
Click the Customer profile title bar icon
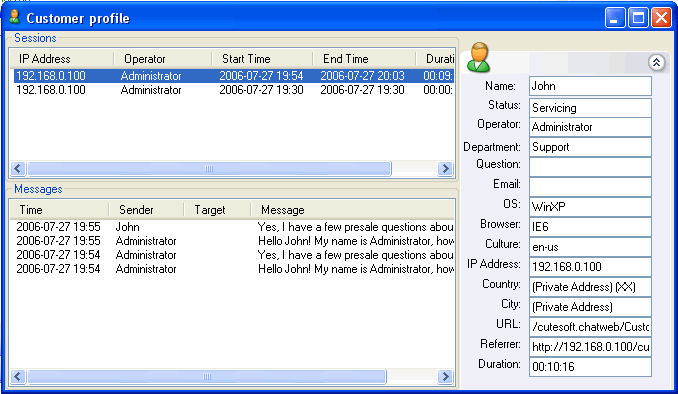(14, 17)
